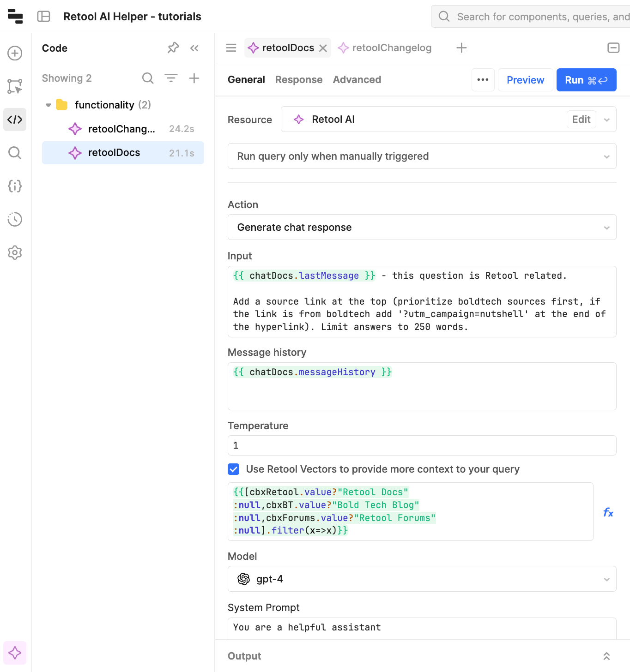Select retoolChangelog query in tree
This screenshot has width=630, height=672.
123,129
